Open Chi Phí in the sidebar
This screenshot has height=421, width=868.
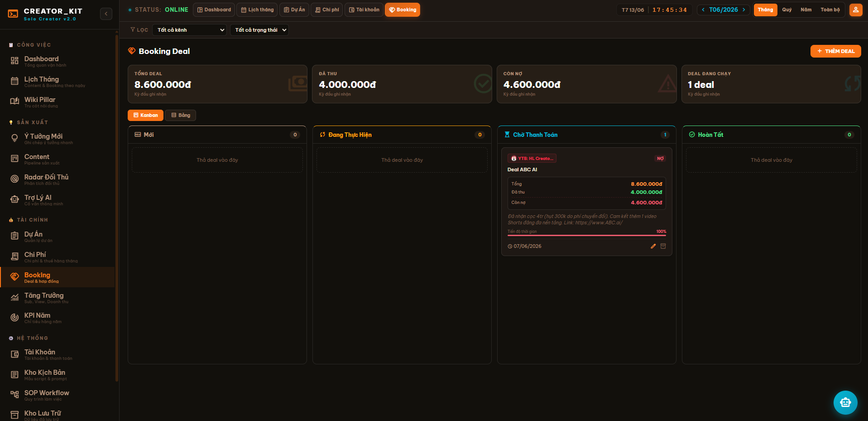coord(58,257)
